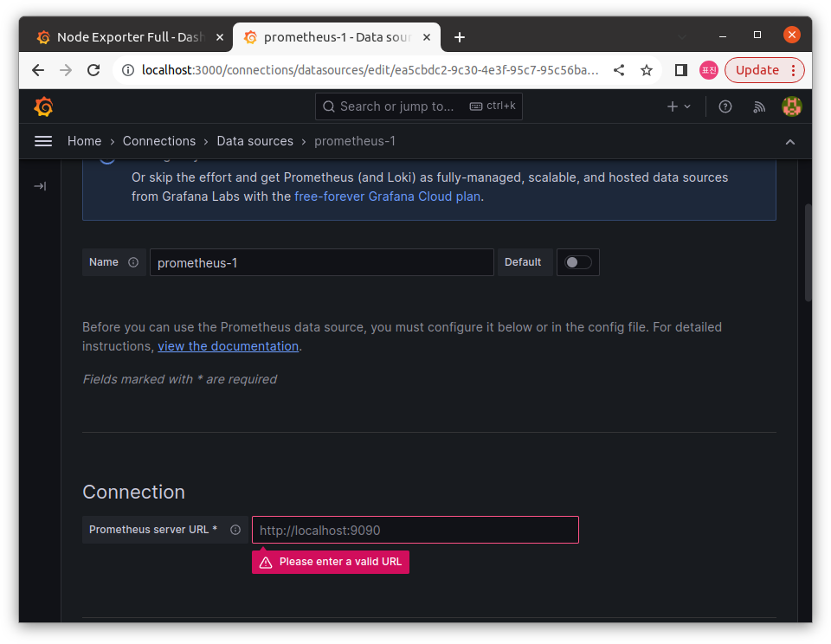
Task: Show the info tooltip next to Name
Action: (133, 262)
